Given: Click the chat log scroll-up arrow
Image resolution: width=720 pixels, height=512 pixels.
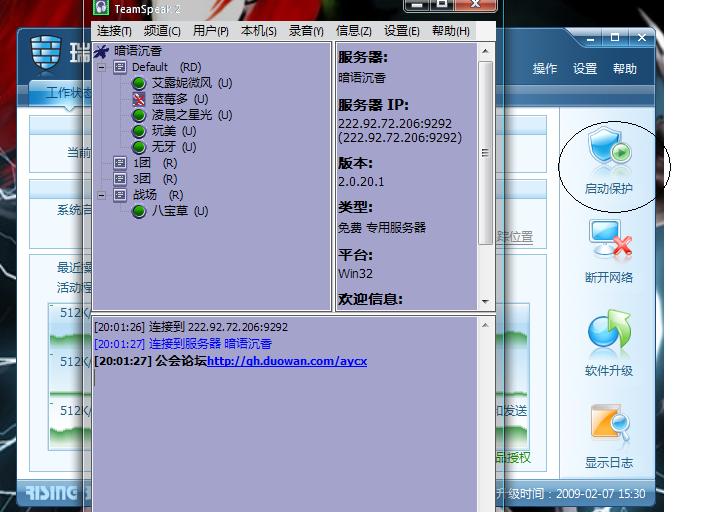Looking at the screenshot, I should click(485, 325).
